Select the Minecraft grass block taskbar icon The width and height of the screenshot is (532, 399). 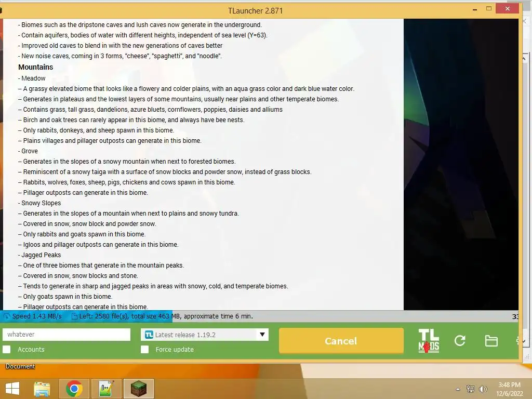click(x=138, y=389)
